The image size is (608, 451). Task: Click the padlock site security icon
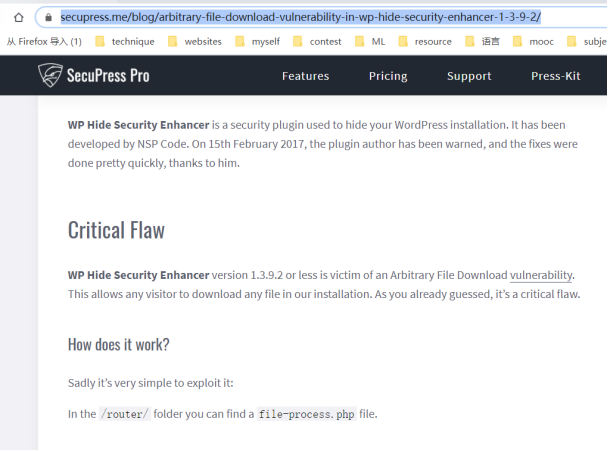click(x=48, y=17)
